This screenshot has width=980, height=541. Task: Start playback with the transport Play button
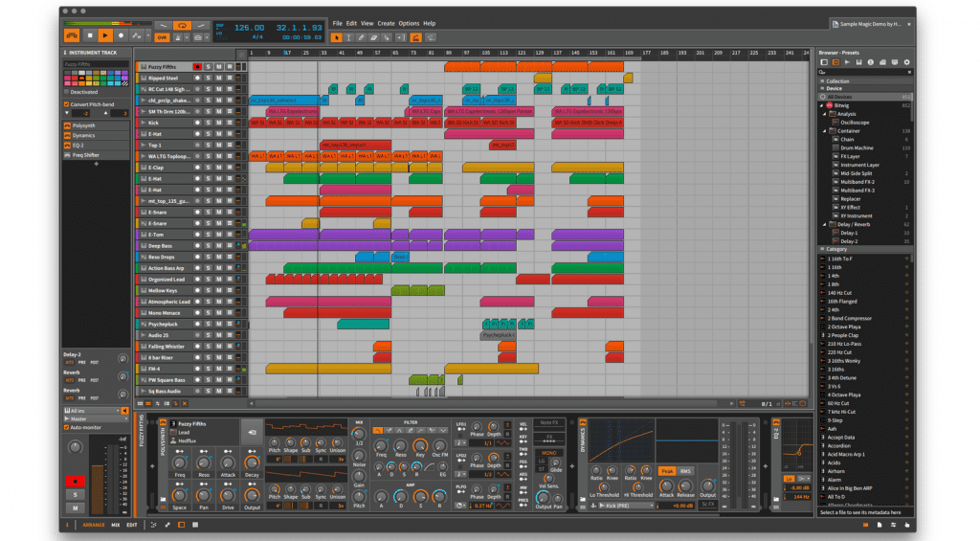(105, 36)
